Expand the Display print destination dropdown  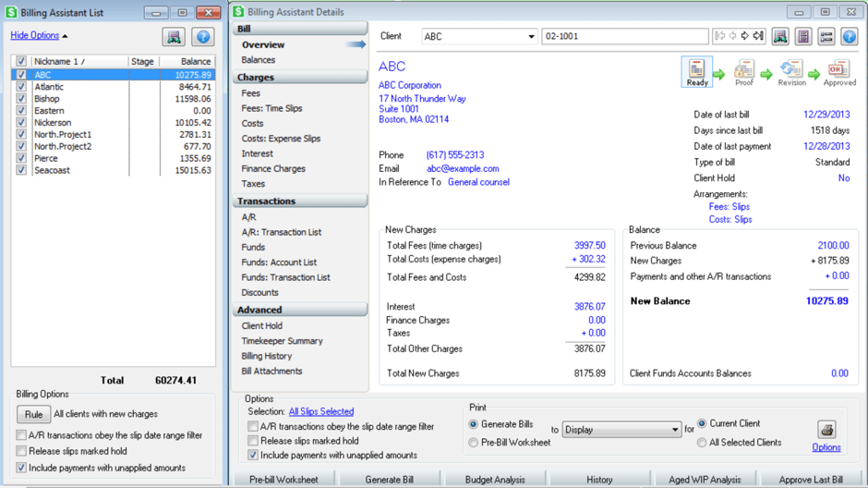pos(675,430)
